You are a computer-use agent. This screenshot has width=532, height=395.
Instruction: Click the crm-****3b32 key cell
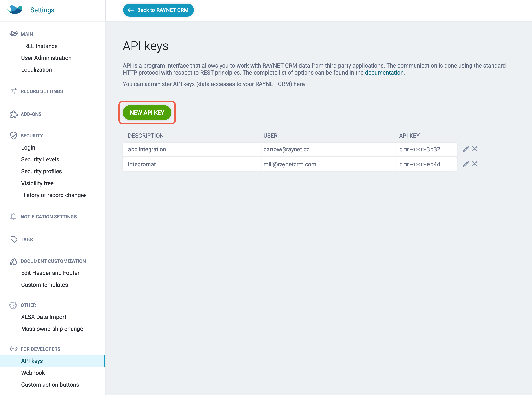click(x=427, y=149)
